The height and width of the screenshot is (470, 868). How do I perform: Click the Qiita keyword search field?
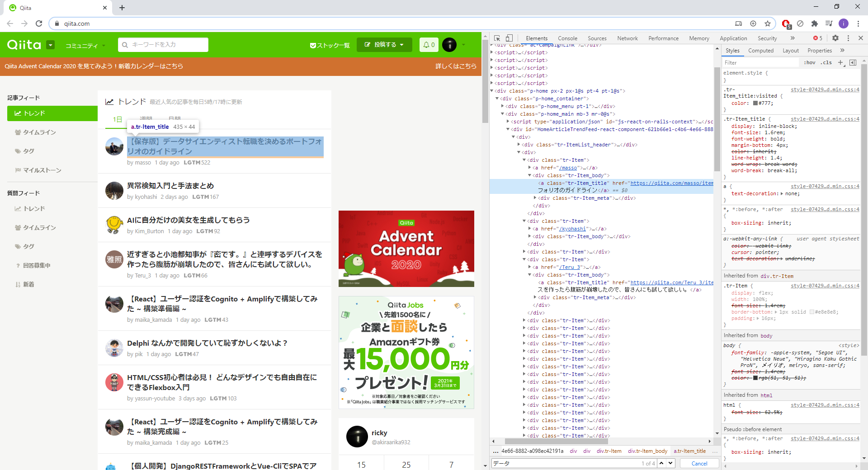pos(163,45)
